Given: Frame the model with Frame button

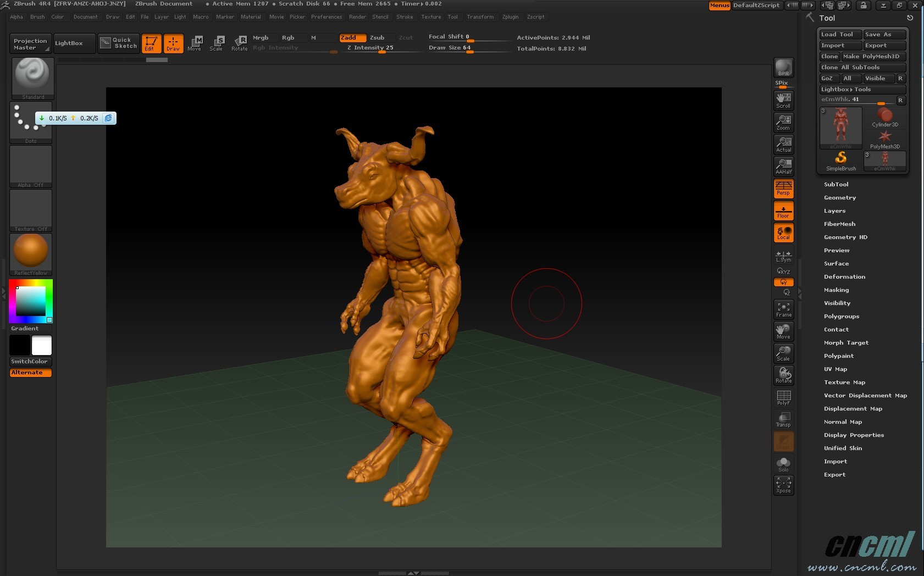Looking at the screenshot, I should (x=783, y=309).
